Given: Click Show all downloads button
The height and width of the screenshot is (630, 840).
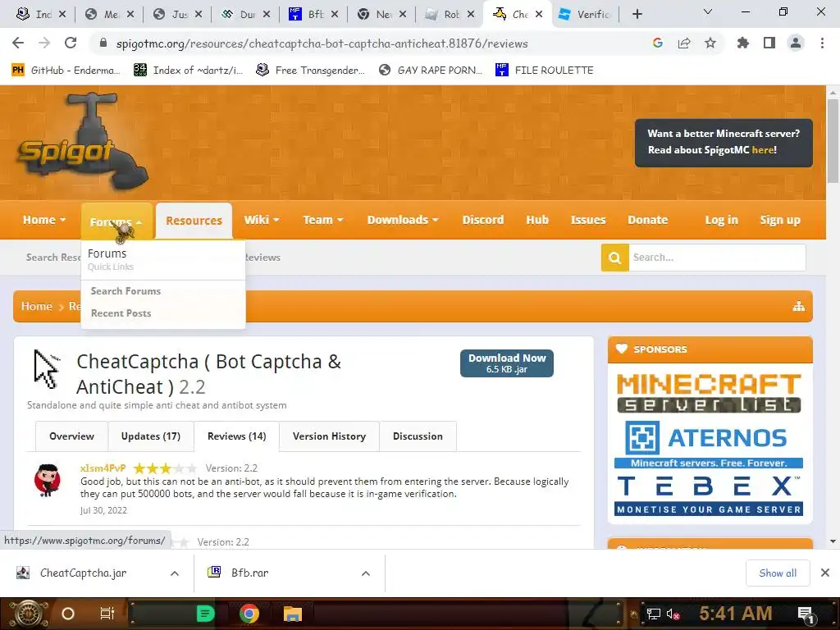Looking at the screenshot, I should (x=778, y=573).
